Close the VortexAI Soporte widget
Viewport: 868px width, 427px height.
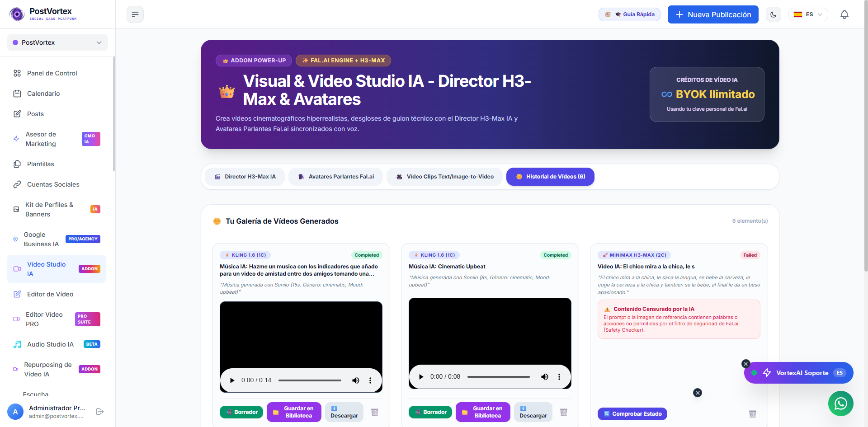click(x=746, y=364)
